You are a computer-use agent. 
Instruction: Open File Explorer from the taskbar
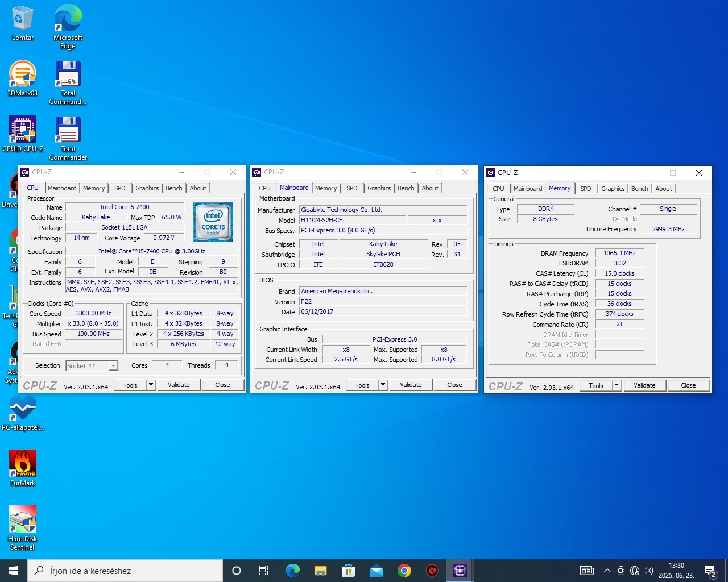coord(320,571)
